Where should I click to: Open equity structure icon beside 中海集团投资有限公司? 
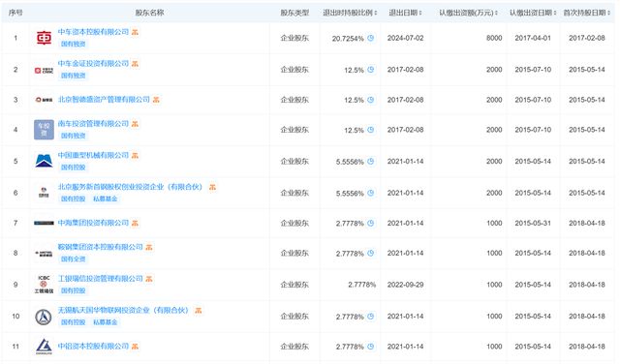pos(136,224)
